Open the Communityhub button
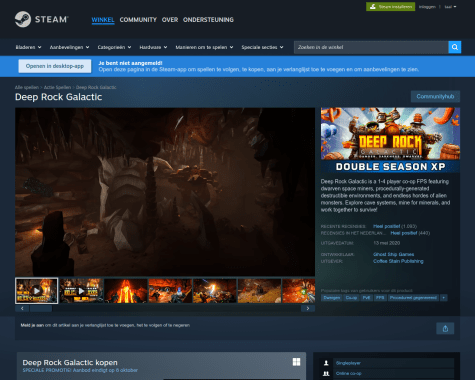 point(435,97)
